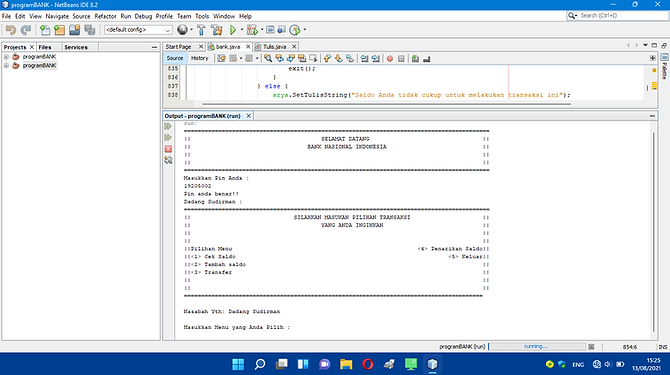Create a New Project from toolbar
Image resolution: width=670 pixels, height=375 pixels.
[59, 30]
